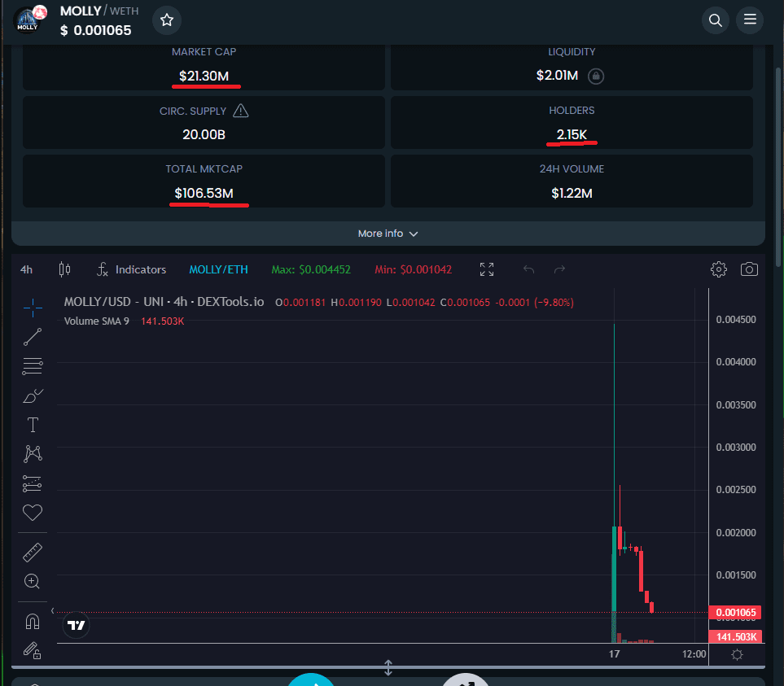
Task: Open the Indicators panel
Action: coord(132,269)
